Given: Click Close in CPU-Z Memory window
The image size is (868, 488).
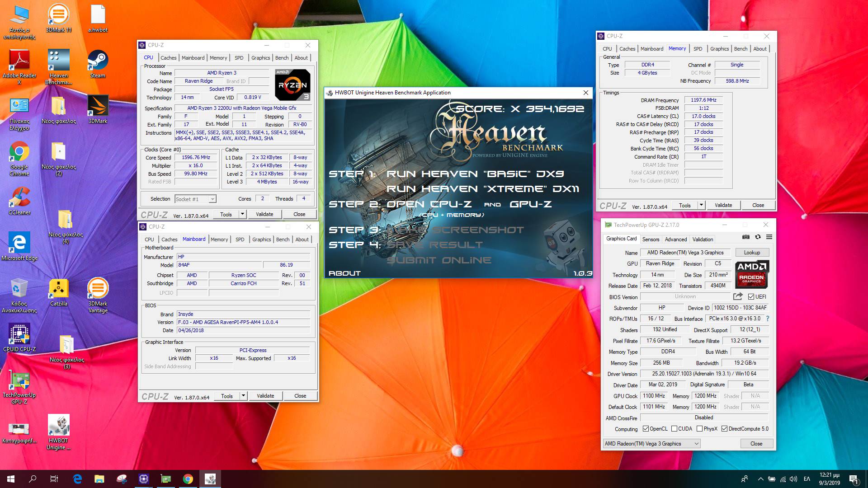Looking at the screenshot, I should coord(758,205).
